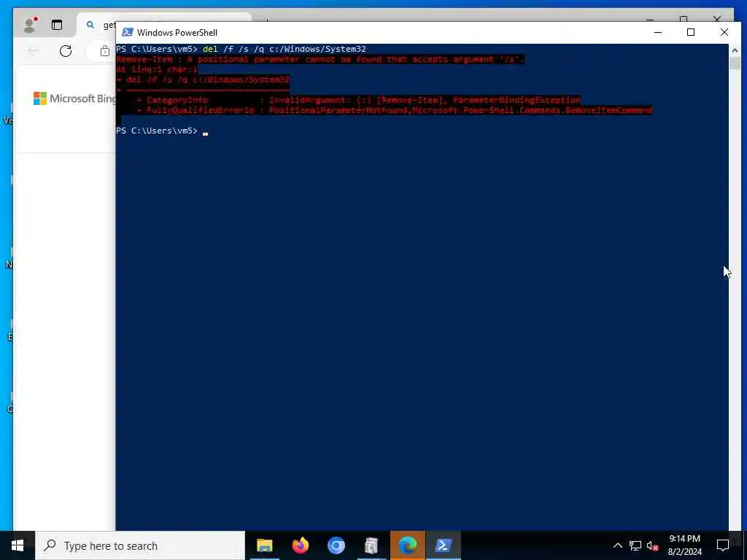The height and width of the screenshot is (560, 747).
Task: Open the notification center icon
Action: coord(723,545)
